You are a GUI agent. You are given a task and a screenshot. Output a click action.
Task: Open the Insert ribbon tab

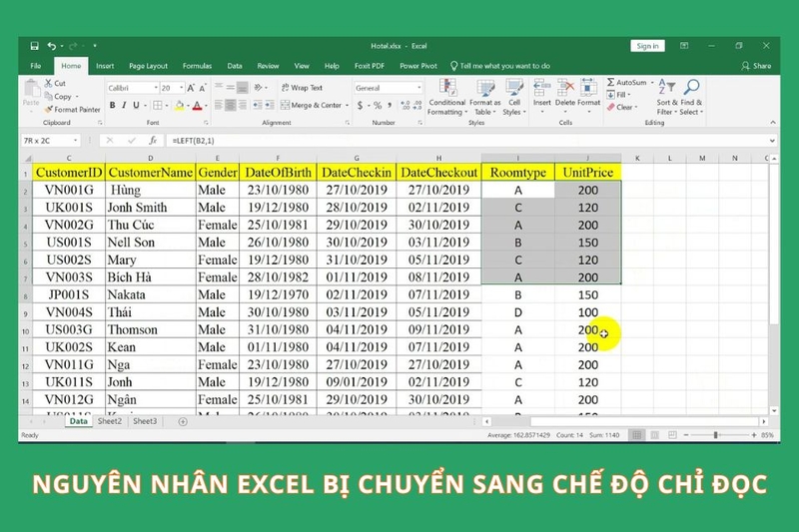pos(105,66)
